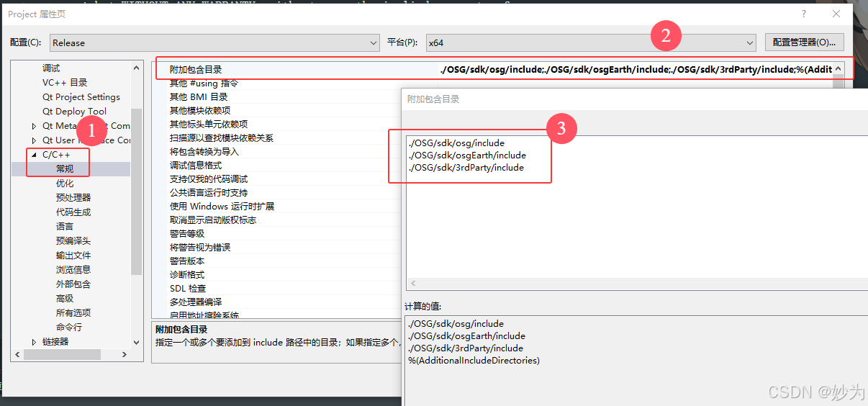Click ./OSG/sdk/osg/include line in edit box
The height and width of the screenshot is (406, 868).
pos(456,143)
